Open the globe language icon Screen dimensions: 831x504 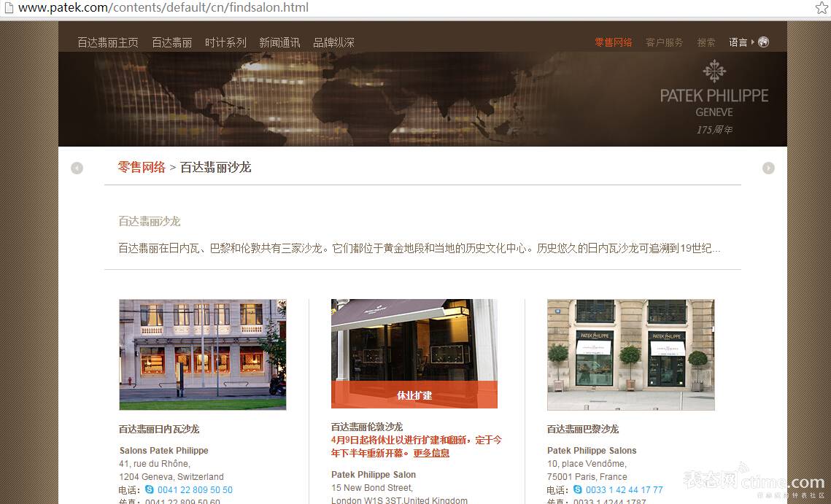[x=763, y=42]
